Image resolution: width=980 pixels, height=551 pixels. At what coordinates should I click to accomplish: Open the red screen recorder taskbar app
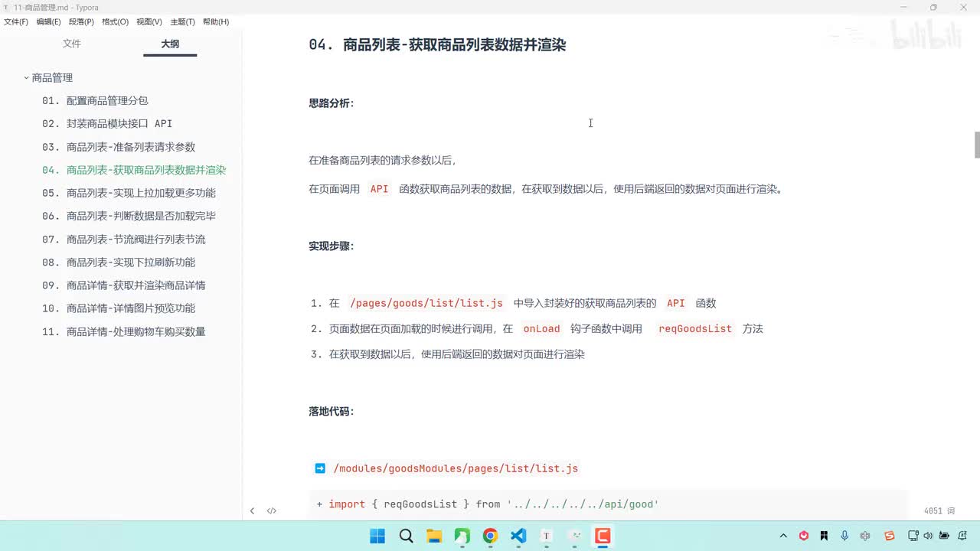(603, 536)
